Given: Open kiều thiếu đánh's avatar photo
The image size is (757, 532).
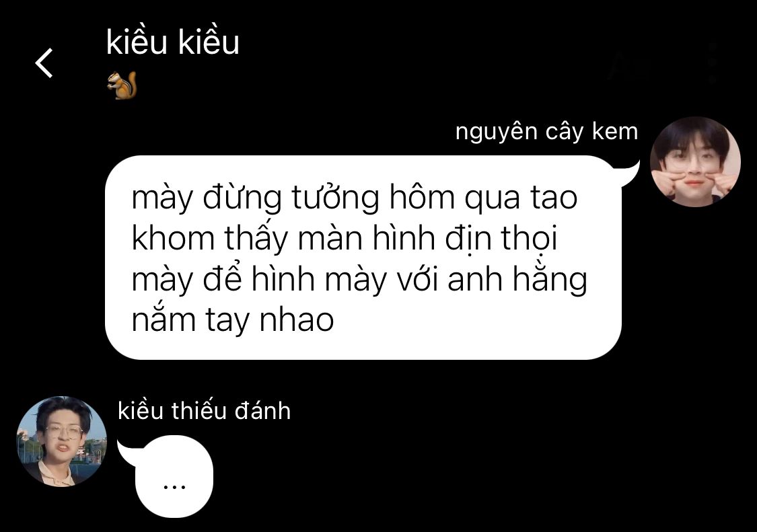Looking at the screenshot, I should click(x=62, y=441).
